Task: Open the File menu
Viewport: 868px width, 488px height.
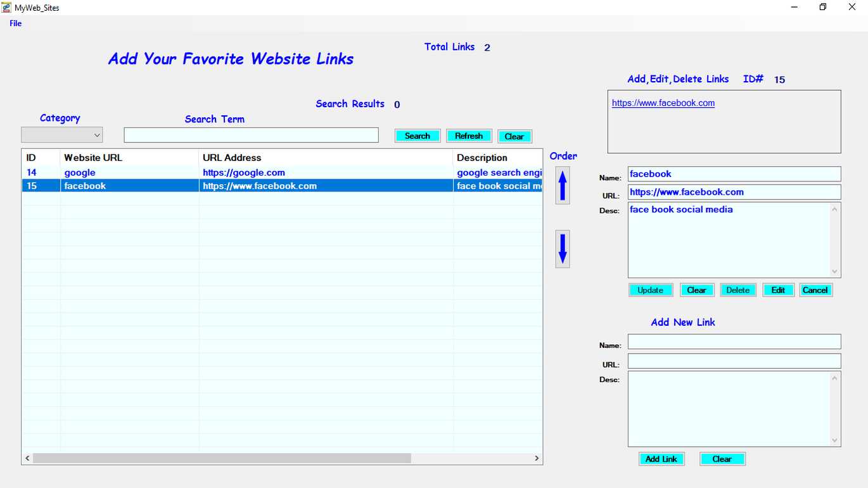Action: click(15, 23)
